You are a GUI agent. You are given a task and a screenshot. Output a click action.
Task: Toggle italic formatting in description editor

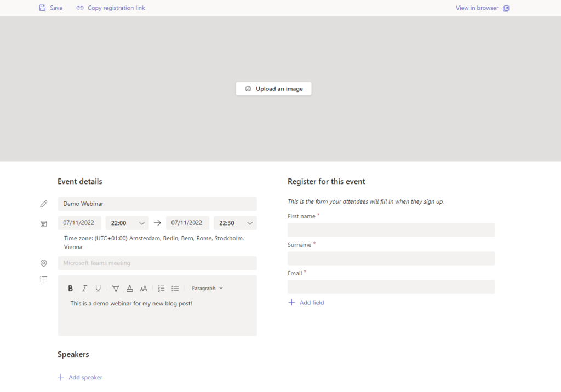click(x=84, y=289)
